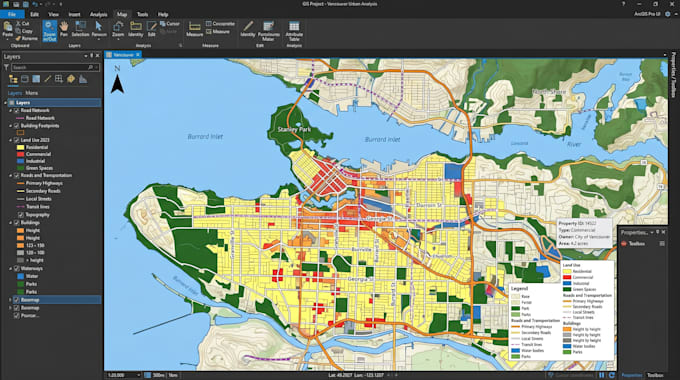Click the Paste icon in Clipboard group
Image resolution: width=680 pixels, height=380 pixels.
7,27
